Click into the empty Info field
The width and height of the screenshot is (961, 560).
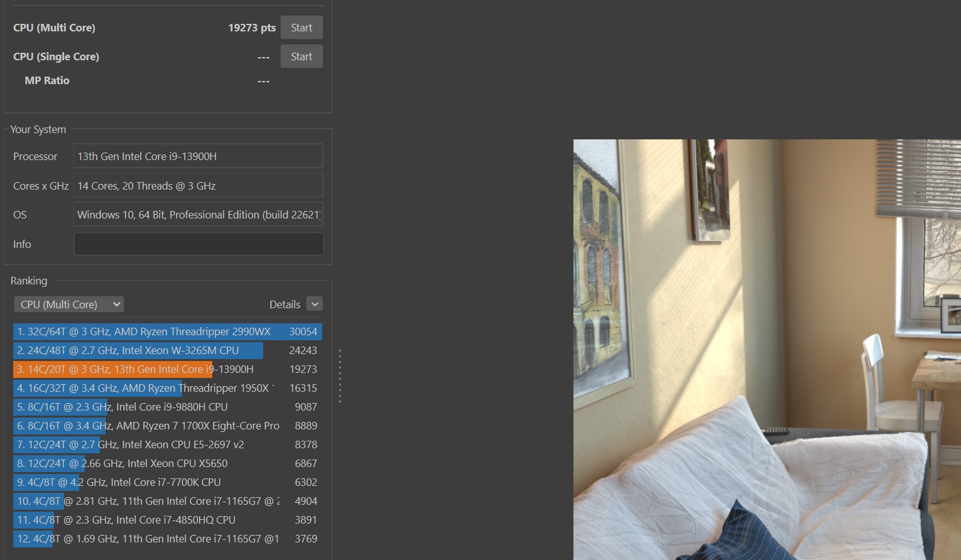pyautogui.click(x=198, y=244)
